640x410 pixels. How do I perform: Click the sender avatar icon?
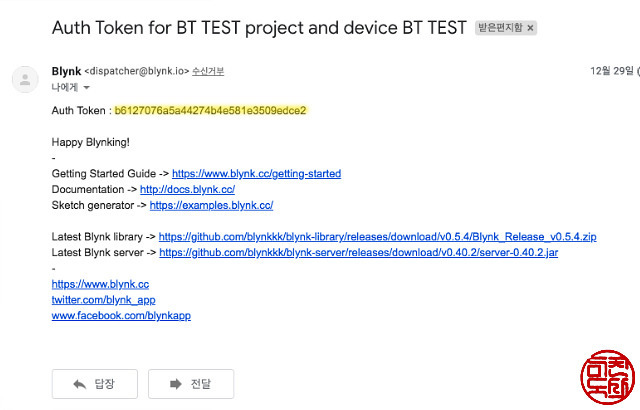25,79
